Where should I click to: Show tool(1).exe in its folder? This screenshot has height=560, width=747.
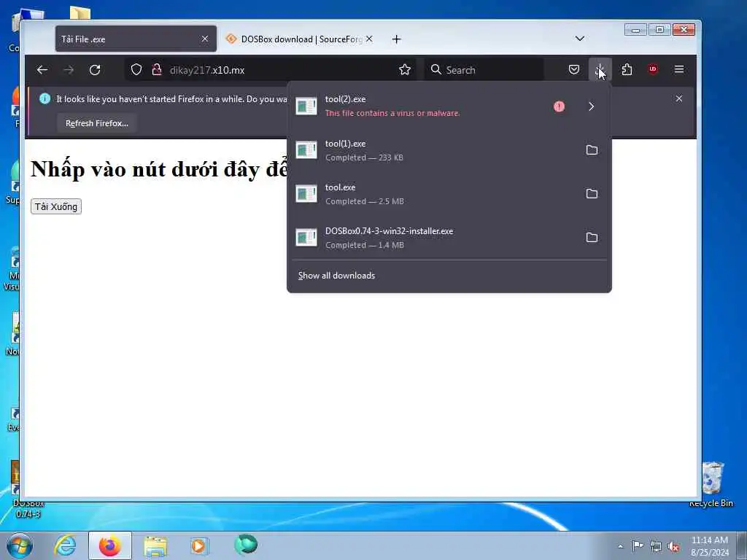pyautogui.click(x=592, y=150)
